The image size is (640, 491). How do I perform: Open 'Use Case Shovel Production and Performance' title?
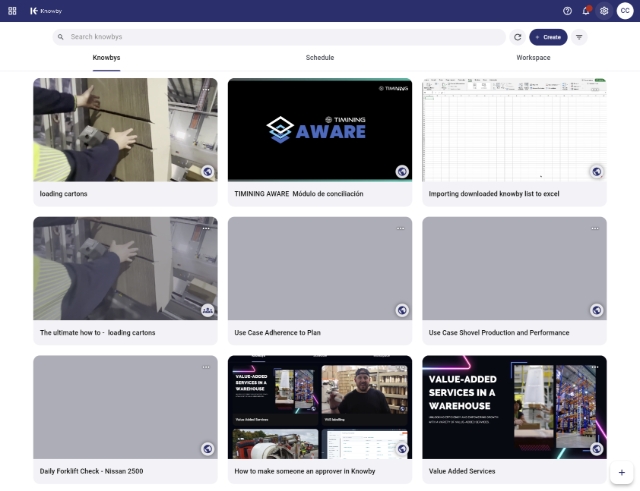[x=499, y=333]
